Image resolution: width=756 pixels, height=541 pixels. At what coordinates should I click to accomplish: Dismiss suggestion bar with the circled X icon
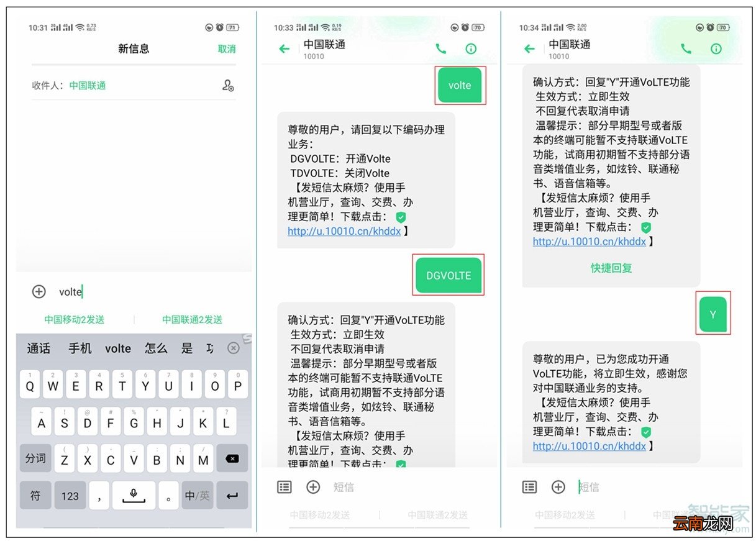click(233, 348)
